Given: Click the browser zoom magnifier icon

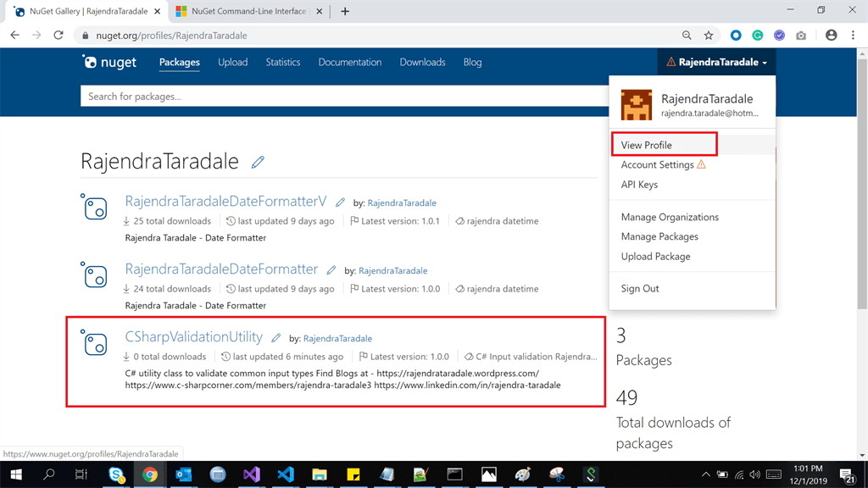Looking at the screenshot, I should point(687,36).
